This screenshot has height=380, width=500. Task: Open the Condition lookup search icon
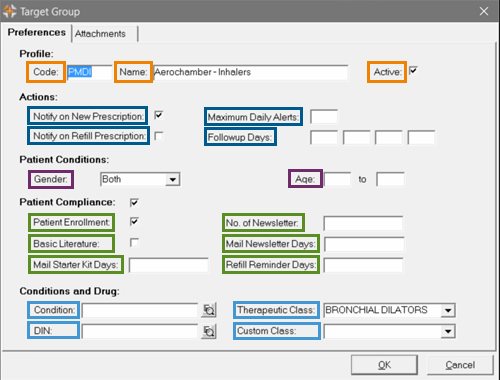click(209, 310)
